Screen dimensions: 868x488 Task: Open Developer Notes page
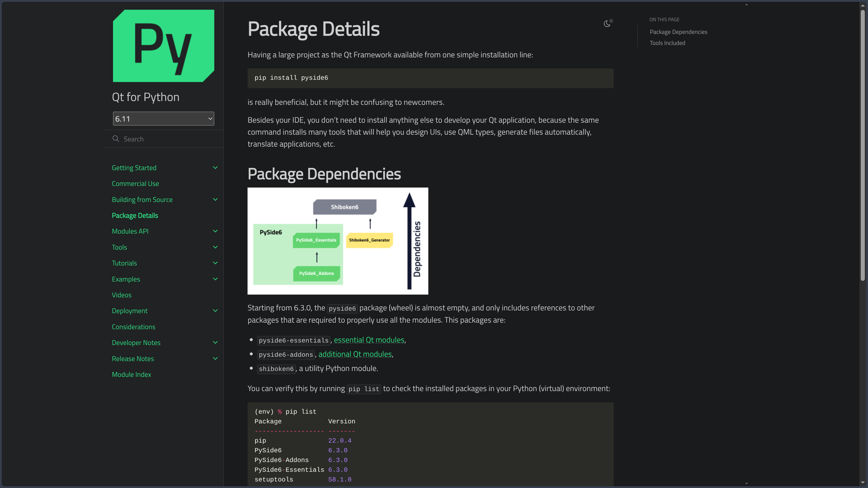click(136, 343)
